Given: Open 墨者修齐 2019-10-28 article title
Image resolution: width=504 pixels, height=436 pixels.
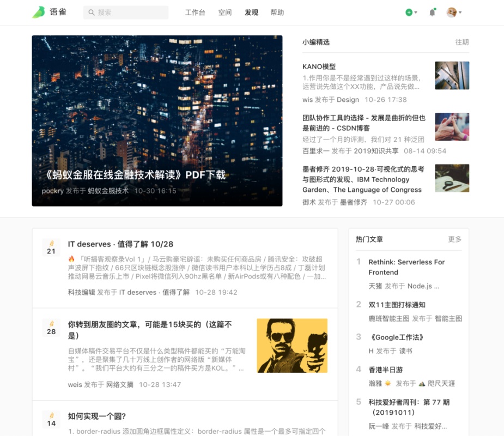Looking at the screenshot, I should tap(363, 179).
